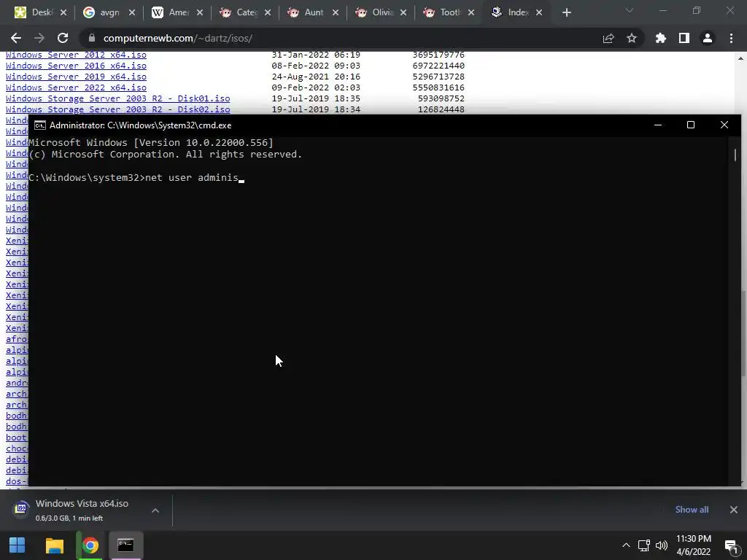
Task: Download Windows Server 2019 x64.iso
Action: [76, 77]
